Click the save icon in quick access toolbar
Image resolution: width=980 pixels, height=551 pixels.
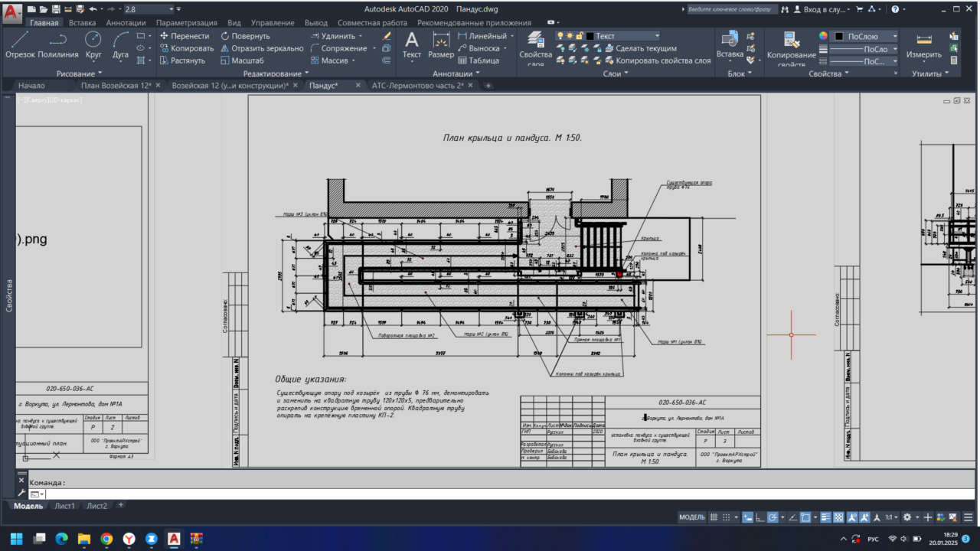pos(56,9)
